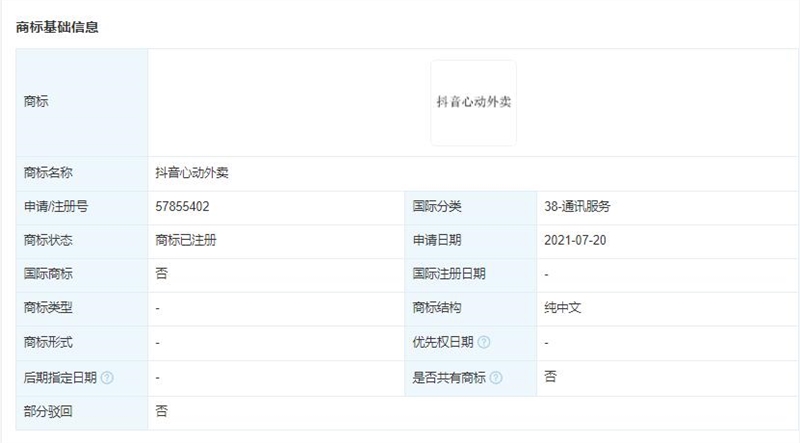Select trademark name value 抖音心动外卖

click(192, 173)
